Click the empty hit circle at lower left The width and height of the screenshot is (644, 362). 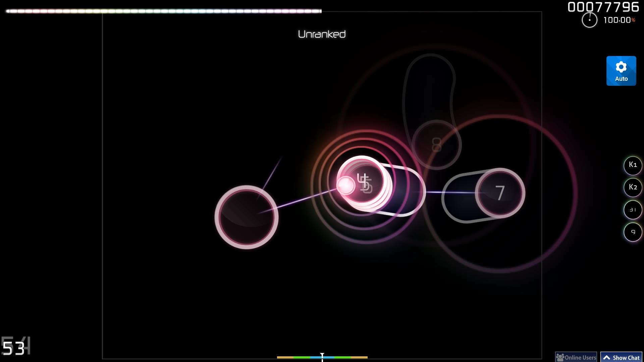click(247, 217)
